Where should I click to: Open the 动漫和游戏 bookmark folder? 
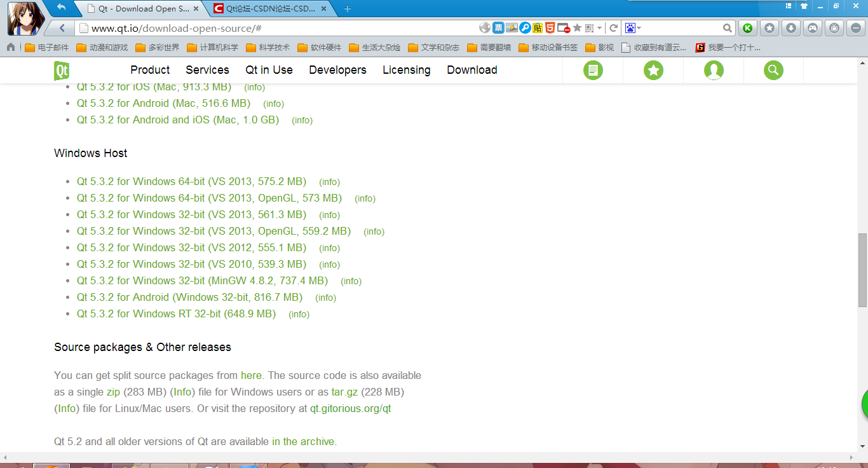102,47
